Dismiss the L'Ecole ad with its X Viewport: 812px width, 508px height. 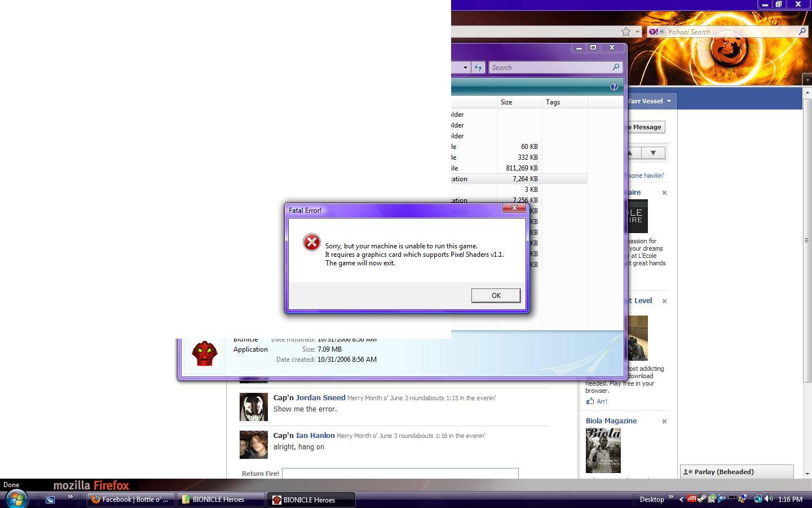[664, 193]
